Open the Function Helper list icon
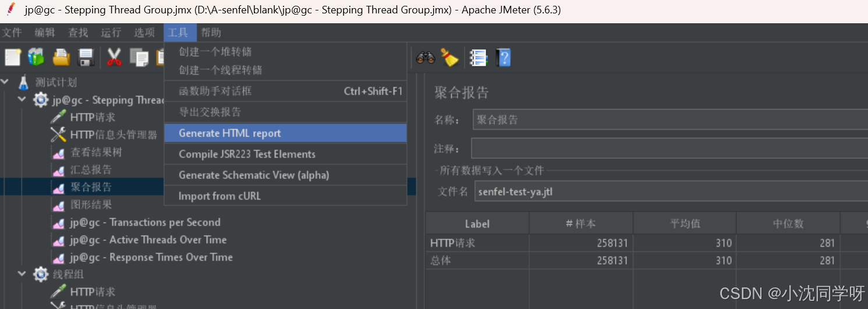Screen dimensions: 868x309 [x=478, y=57]
